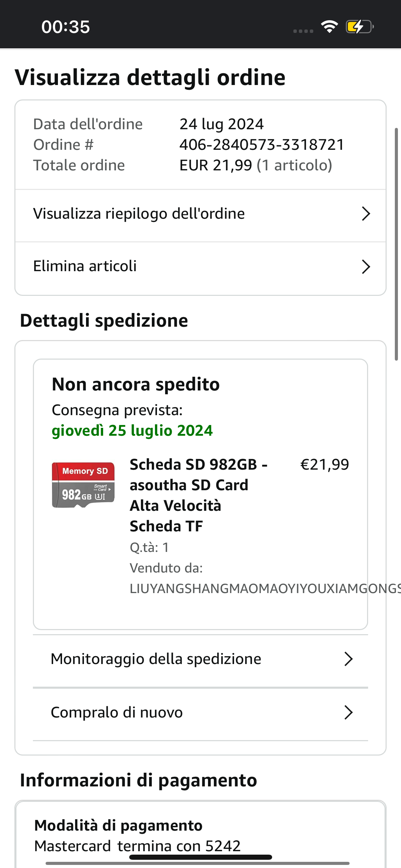The width and height of the screenshot is (401, 868).
Task: Open the Memory SD card product thumbnail
Action: [x=83, y=485]
